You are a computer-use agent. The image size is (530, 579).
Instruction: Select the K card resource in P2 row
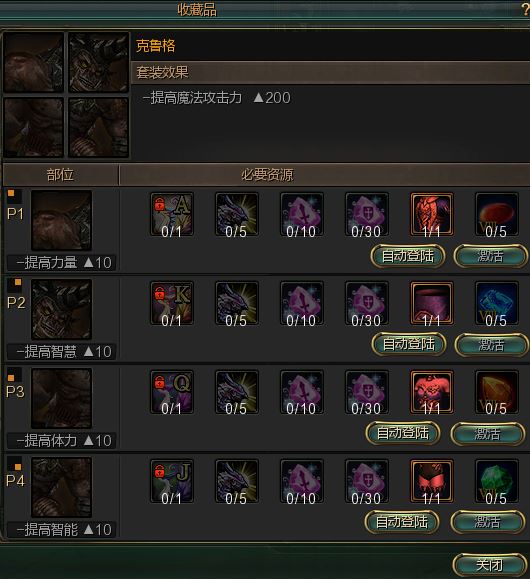[x=172, y=303]
